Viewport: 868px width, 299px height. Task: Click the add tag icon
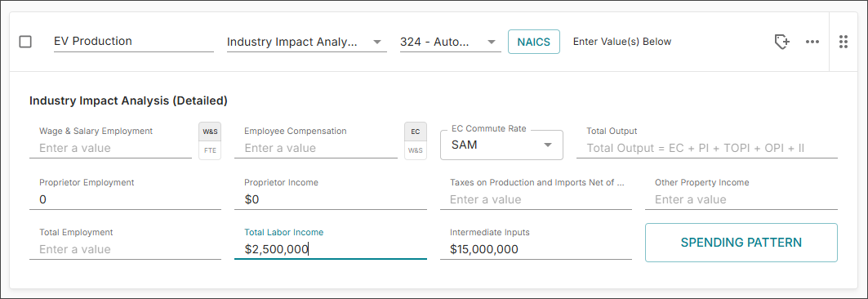[781, 42]
